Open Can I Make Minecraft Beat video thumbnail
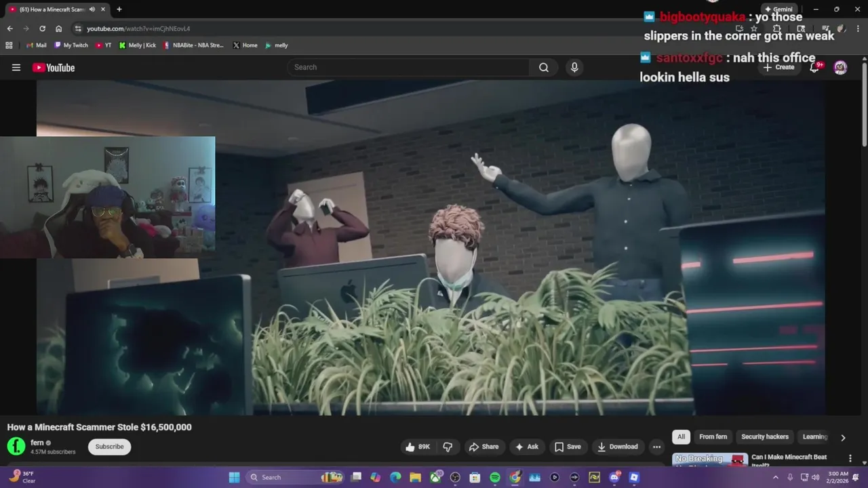868x488 pixels. (x=710, y=460)
